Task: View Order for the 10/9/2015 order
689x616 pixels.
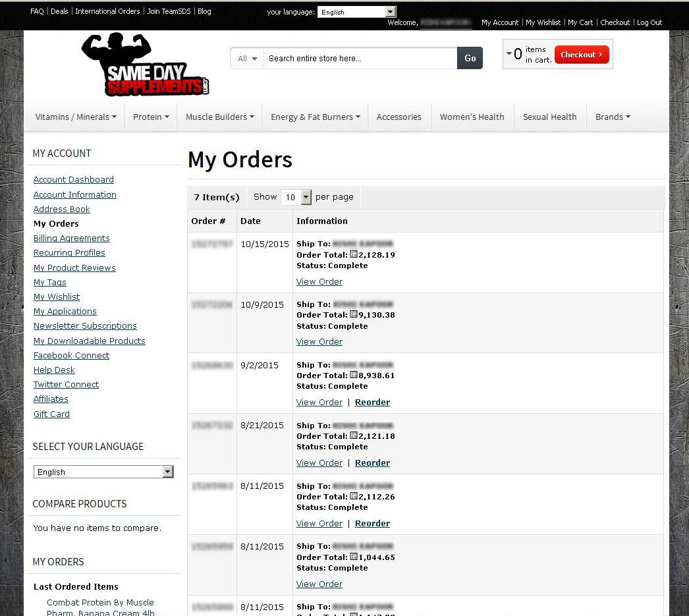Action: point(319,341)
